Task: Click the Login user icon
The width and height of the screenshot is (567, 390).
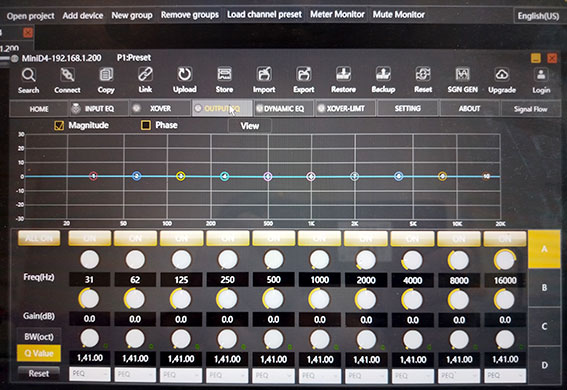Action: tap(541, 75)
